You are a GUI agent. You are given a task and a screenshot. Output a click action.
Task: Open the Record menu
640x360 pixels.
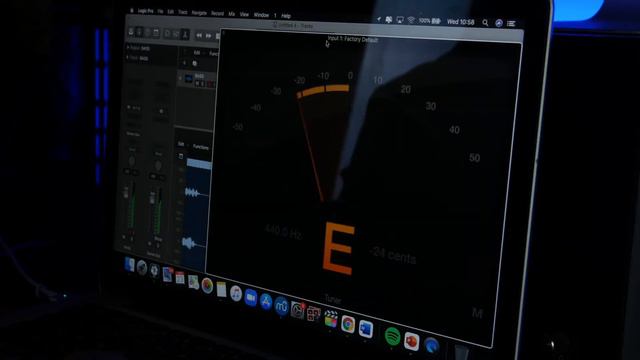(218, 13)
